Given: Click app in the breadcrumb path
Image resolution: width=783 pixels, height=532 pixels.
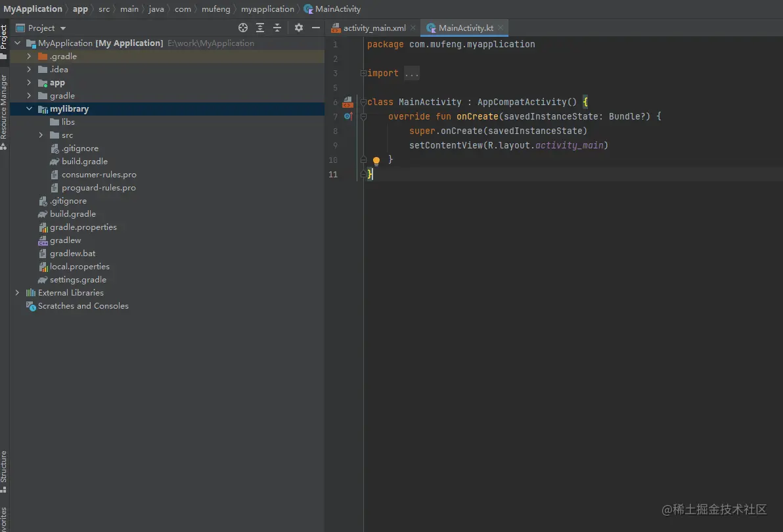Looking at the screenshot, I should coord(80,9).
